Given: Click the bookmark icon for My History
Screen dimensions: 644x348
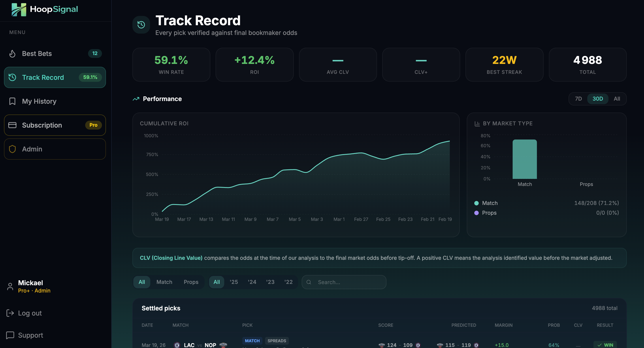Looking at the screenshot, I should pos(12,101).
